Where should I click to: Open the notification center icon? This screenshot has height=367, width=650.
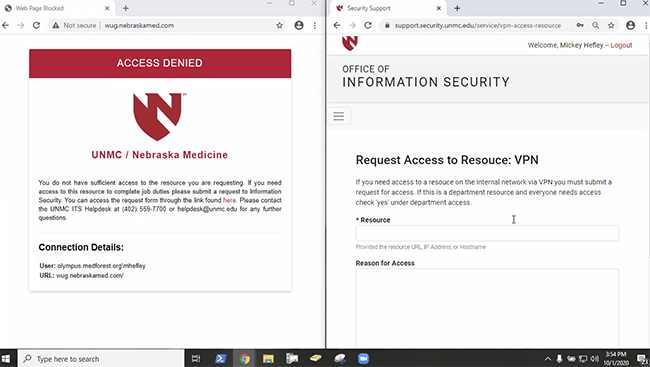coord(643,359)
